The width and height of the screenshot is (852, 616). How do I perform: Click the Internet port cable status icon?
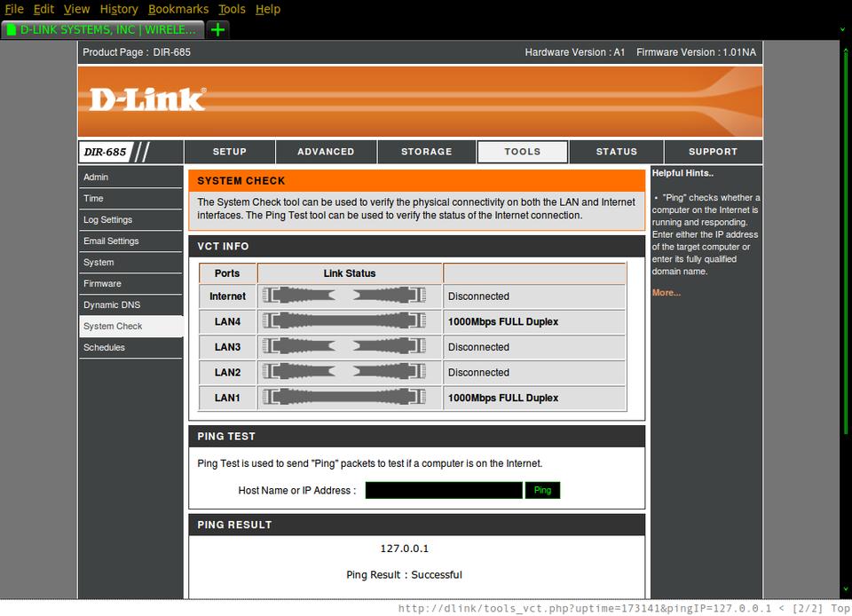click(344, 296)
